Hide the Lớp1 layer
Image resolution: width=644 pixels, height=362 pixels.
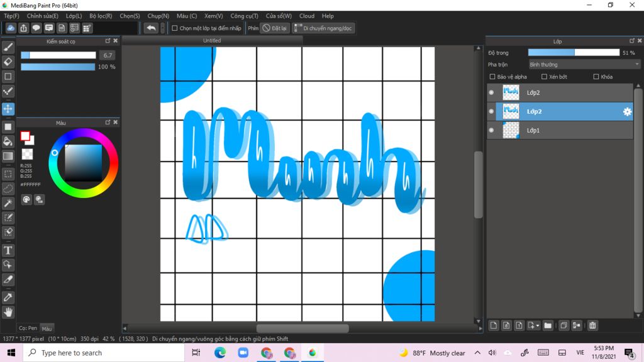click(491, 130)
